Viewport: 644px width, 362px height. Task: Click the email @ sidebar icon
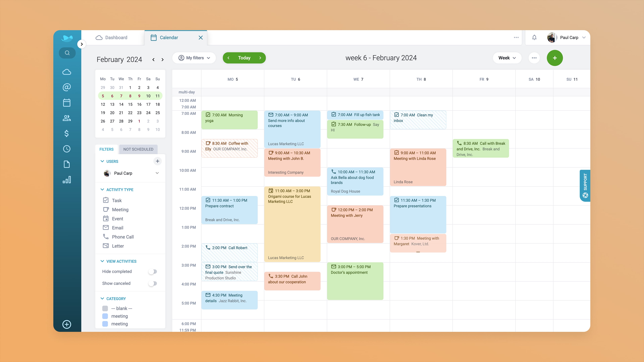[67, 87]
